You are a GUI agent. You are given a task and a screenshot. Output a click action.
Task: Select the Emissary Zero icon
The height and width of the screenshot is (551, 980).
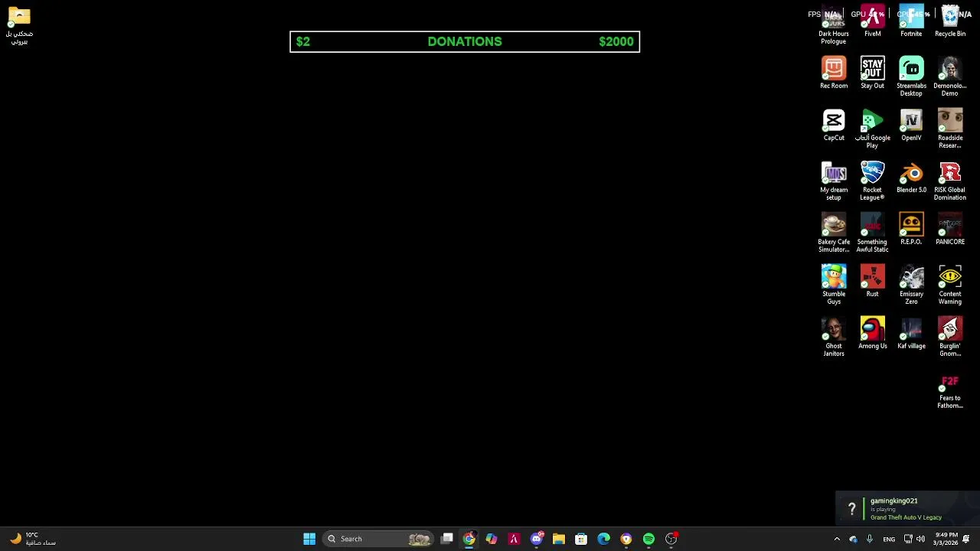click(x=911, y=285)
